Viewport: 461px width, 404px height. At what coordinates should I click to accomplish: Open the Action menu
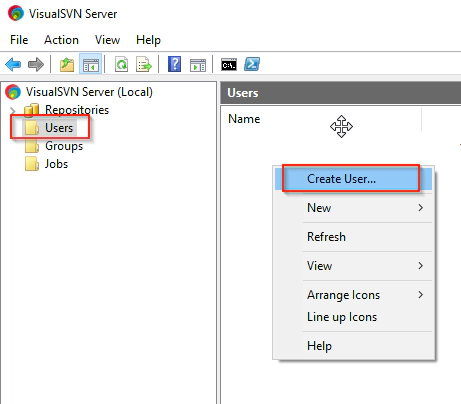click(x=61, y=40)
